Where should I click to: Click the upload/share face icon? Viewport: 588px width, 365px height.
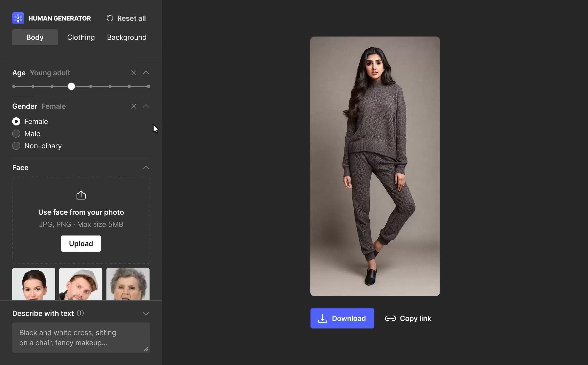(81, 195)
